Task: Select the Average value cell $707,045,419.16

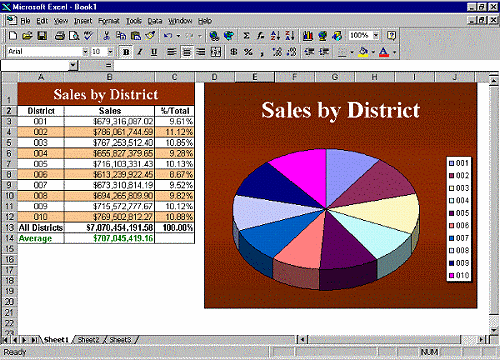Action: 109,238
